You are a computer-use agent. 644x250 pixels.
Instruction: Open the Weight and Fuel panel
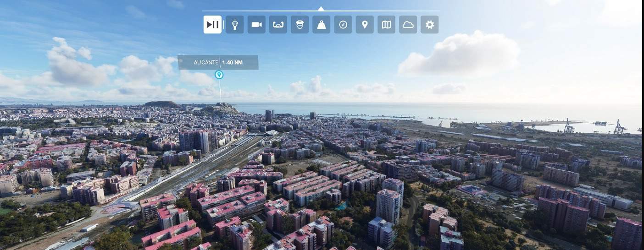click(322, 25)
